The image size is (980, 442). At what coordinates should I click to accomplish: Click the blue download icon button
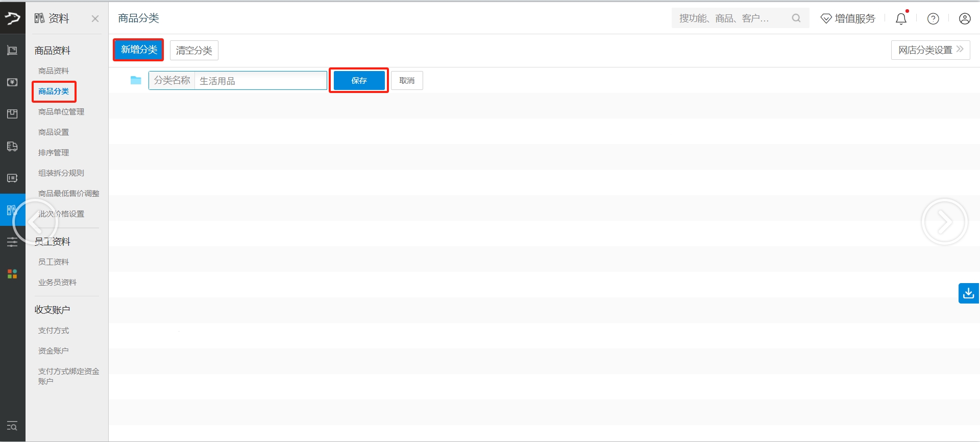(x=968, y=293)
